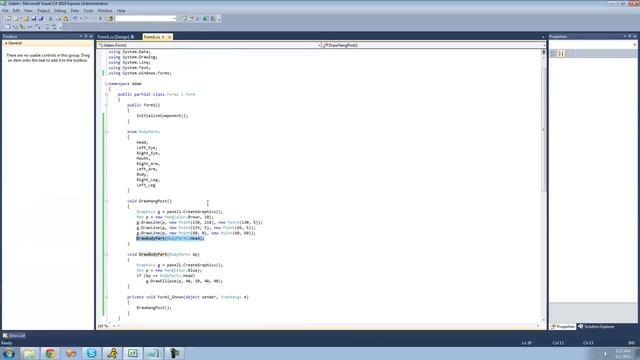Close the Toolbox panel

tap(91, 36)
